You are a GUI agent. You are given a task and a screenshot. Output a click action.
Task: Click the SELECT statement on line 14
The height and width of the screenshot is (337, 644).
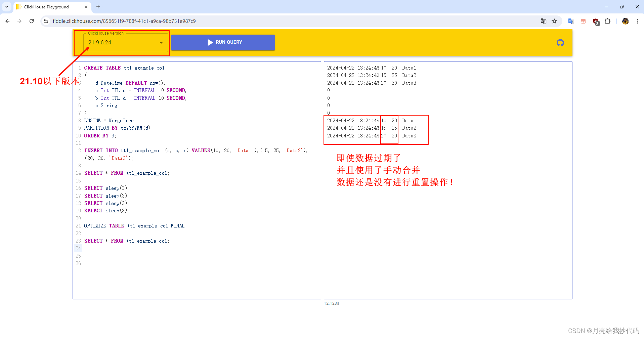[x=127, y=173]
